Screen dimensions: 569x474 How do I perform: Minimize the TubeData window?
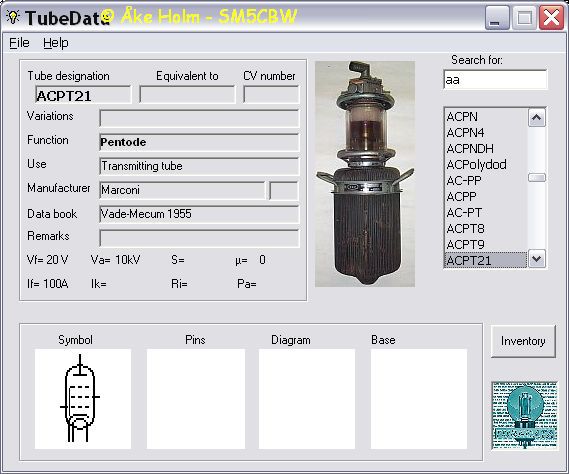coord(496,18)
